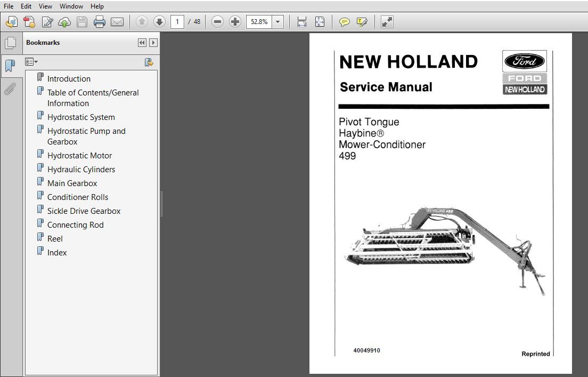Click the cloud upload icon
The width and height of the screenshot is (588, 377).
coord(64,22)
